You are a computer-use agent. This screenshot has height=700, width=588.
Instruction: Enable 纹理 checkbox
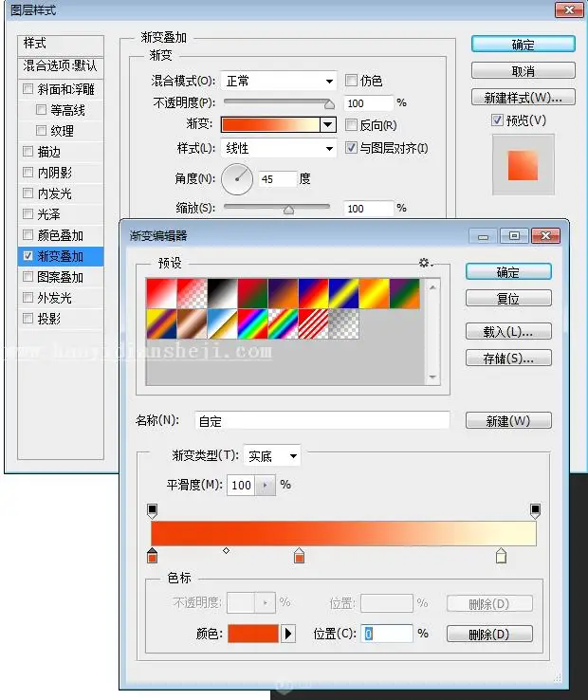click(x=41, y=130)
